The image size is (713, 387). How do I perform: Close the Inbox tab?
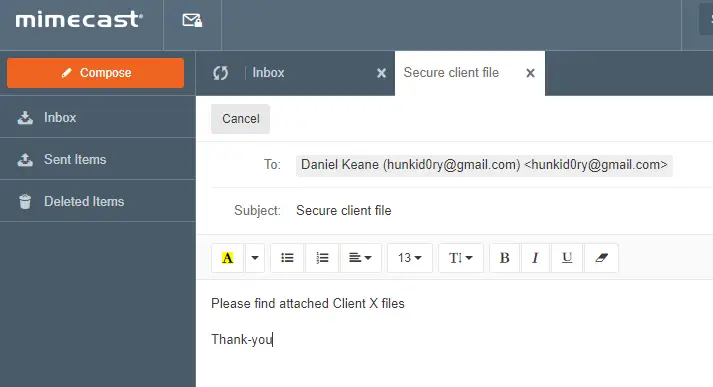click(382, 73)
